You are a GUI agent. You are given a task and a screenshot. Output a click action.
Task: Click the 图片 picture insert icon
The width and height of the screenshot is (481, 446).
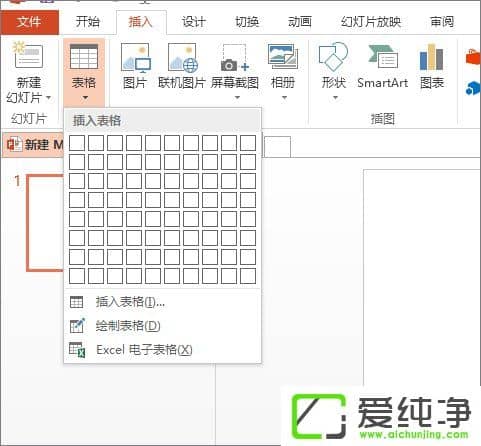pyautogui.click(x=135, y=58)
